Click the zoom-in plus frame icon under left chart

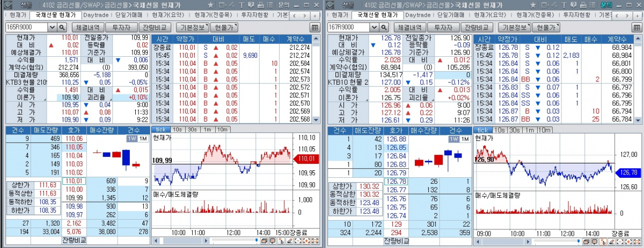click(x=306, y=241)
